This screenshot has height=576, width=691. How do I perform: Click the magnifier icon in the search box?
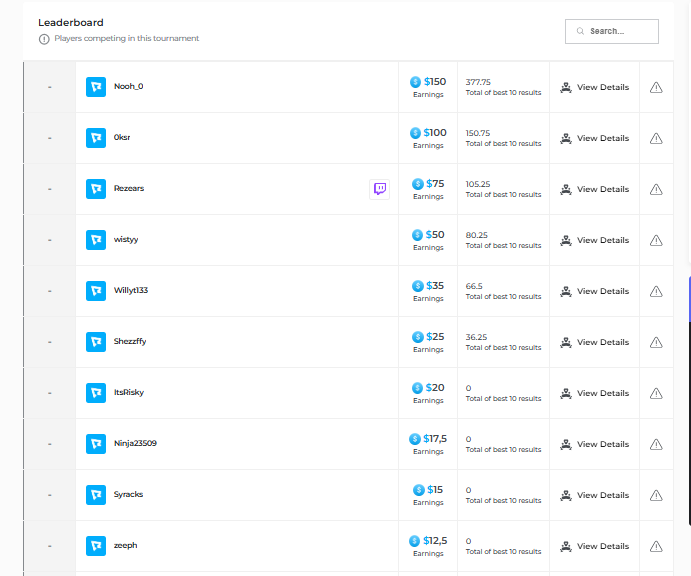580,31
